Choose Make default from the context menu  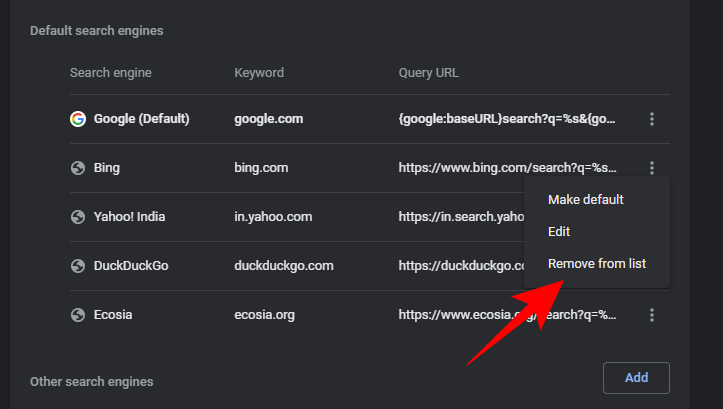585,199
